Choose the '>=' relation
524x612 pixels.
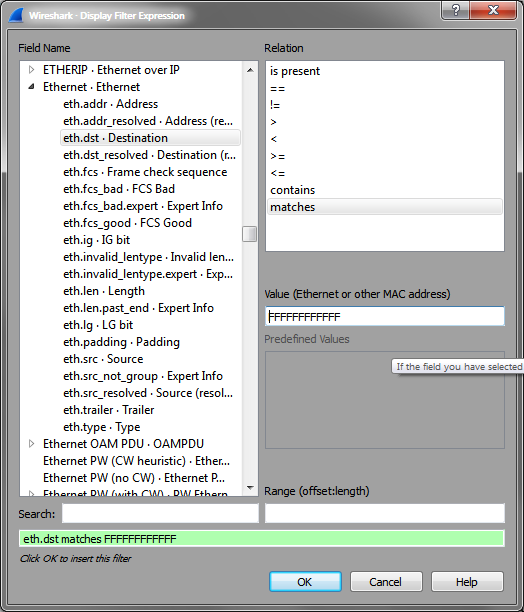[385, 156]
